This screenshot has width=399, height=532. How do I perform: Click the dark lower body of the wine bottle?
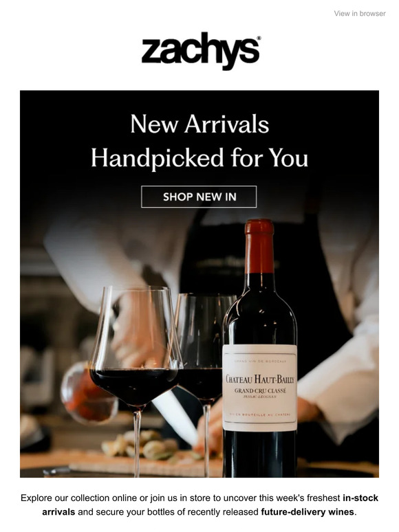pyautogui.click(x=260, y=454)
